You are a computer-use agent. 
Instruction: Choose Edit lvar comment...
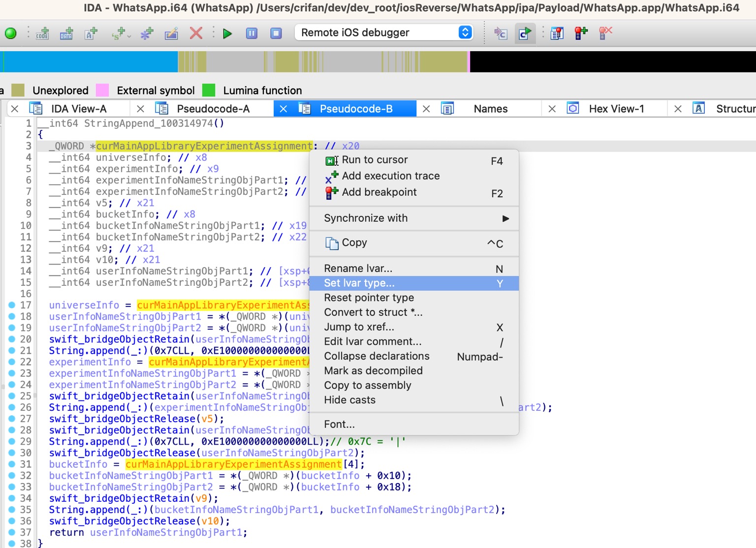414,341
